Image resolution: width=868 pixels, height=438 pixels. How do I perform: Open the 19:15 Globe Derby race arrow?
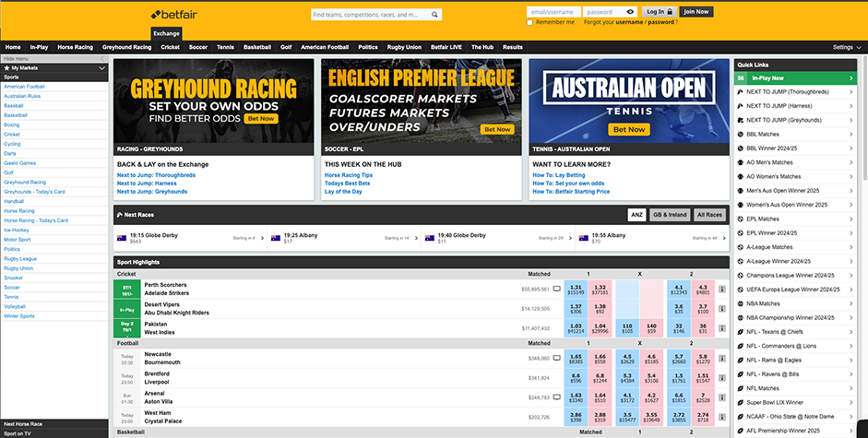point(262,238)
